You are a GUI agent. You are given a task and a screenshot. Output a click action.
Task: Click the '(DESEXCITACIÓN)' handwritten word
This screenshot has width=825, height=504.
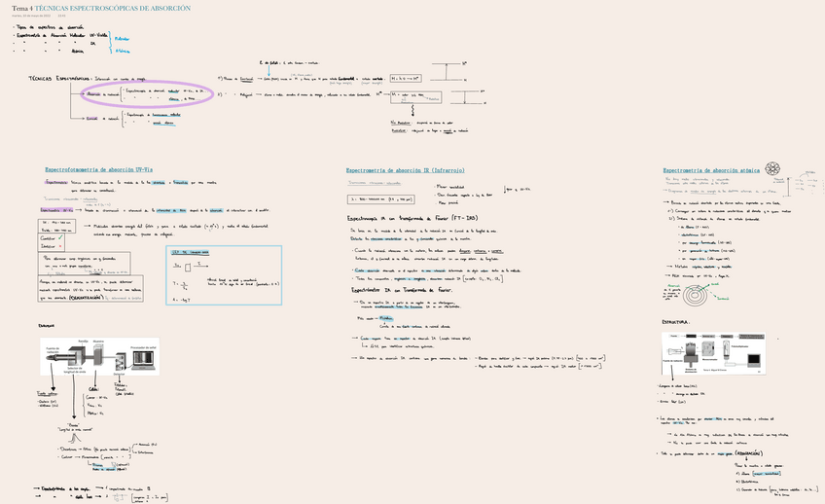[87, 298]
